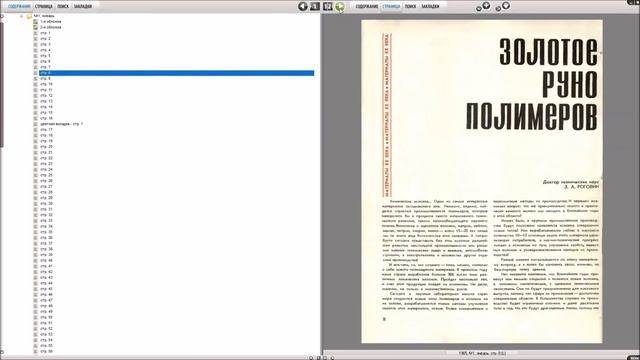Switch right panel to Поиск tab
The image size is (640, 360).
pos(410,6)
